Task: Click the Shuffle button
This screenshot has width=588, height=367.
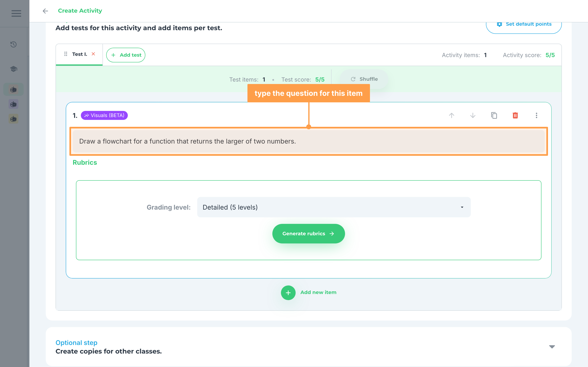Action: click(364, 79)
